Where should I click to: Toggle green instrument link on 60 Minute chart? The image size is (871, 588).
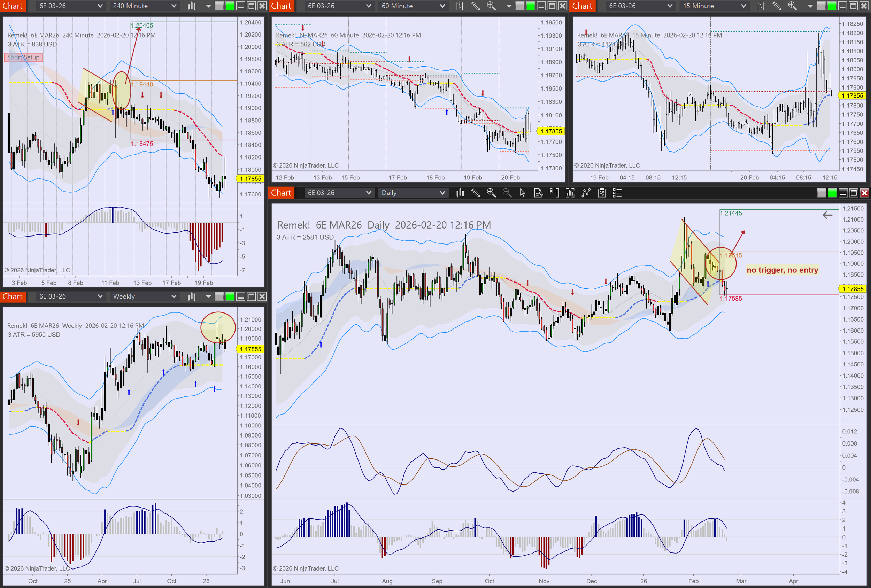click(x=530, y=6)
